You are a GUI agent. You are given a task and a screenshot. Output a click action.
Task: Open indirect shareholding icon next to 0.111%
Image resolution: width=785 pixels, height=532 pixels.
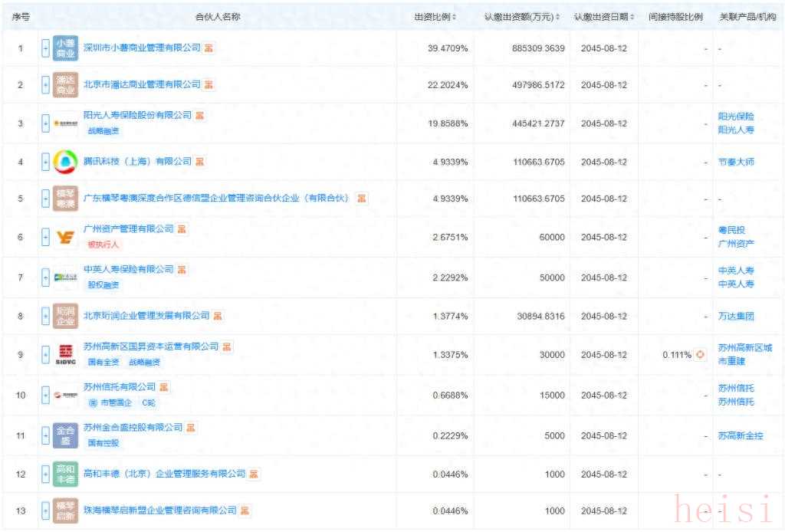pyautogui.click(x=699, y=355)
